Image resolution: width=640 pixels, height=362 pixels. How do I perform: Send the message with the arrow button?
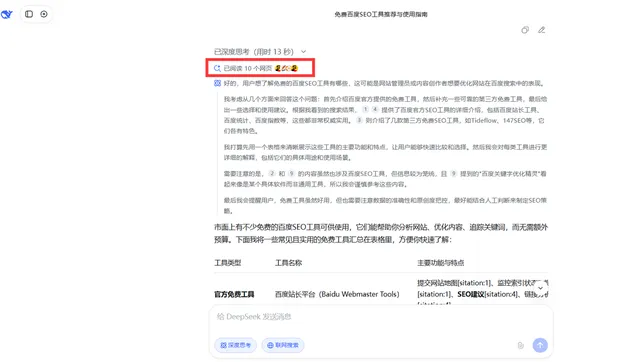click(540, 345)
